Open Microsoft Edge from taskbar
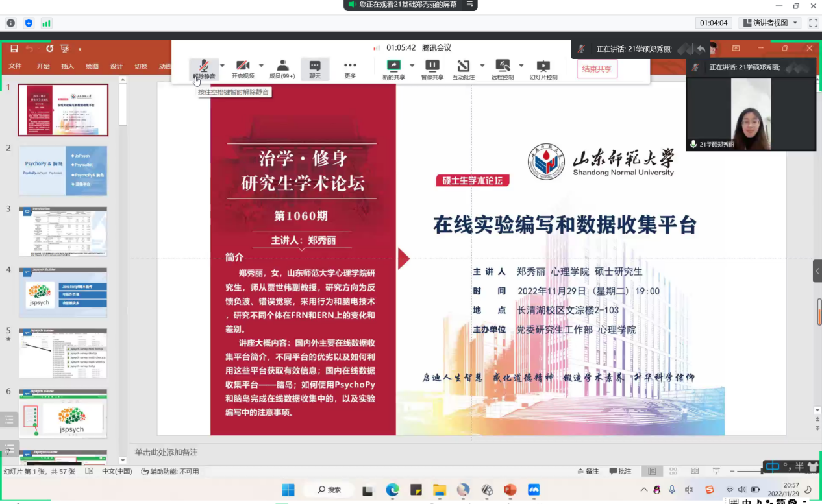 (392, 490)
